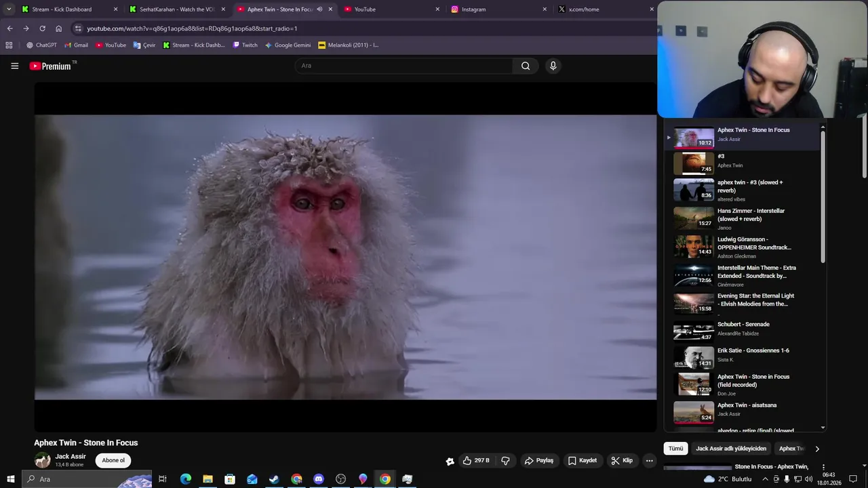The height and width of the screenshot is (488, 868).
Task: Go back in browser history
Action: pyautogui.click(x=9, y=28)
